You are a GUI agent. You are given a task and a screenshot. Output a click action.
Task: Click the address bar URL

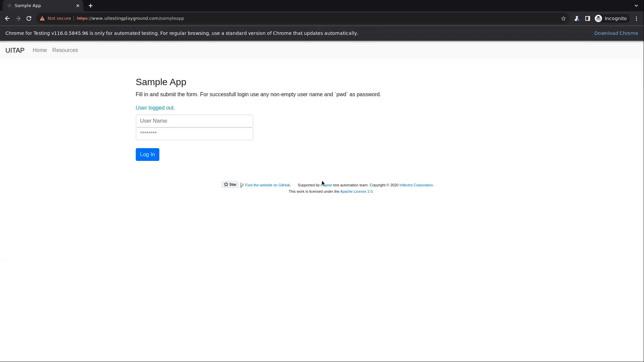coord(130,18)
